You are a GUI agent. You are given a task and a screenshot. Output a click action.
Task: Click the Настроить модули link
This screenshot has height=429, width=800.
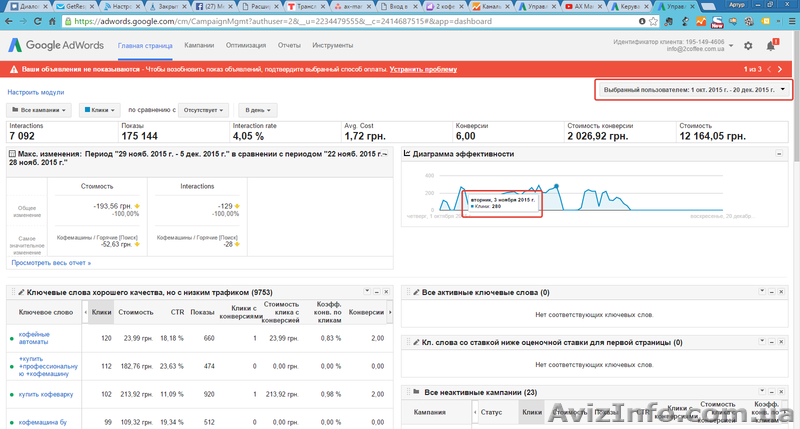pos(35,91)
